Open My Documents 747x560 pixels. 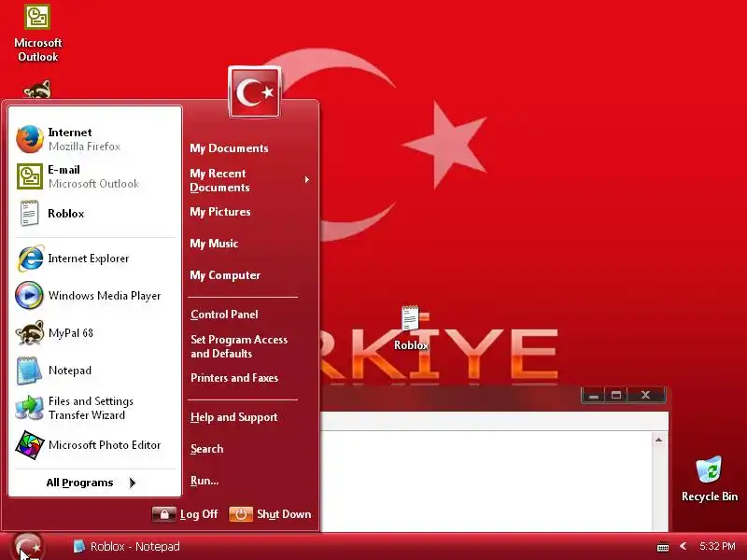(229, 148)
